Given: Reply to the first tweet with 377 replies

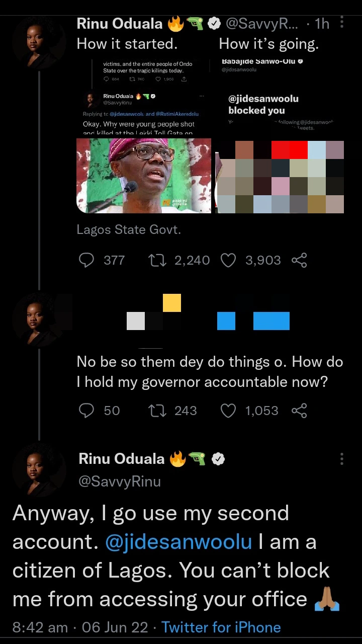Looking at the screenshot, I should pos(87,260).
